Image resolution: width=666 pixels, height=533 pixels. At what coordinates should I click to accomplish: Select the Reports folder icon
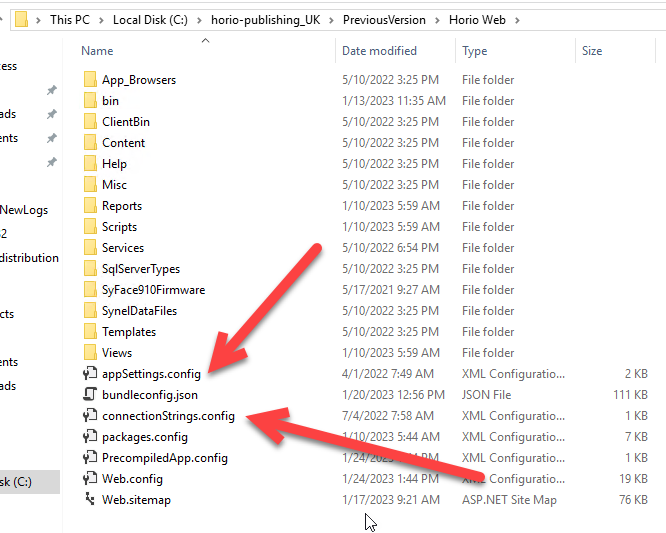pyautogui.click(x=90, y=206)
